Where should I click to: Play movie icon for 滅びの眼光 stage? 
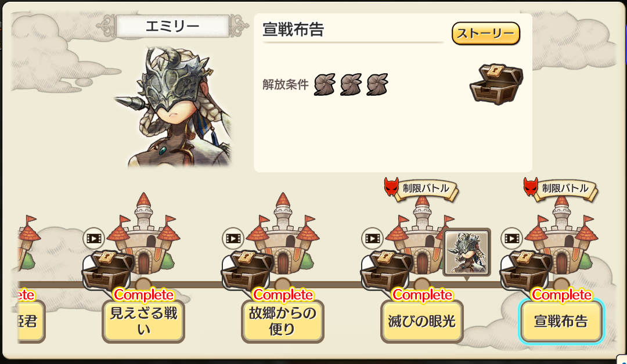372,239
